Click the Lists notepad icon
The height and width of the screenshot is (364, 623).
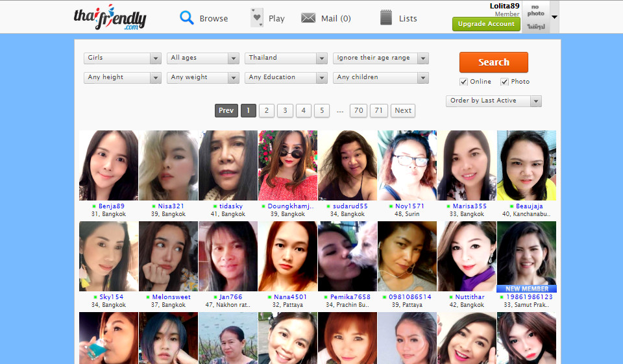386,18
